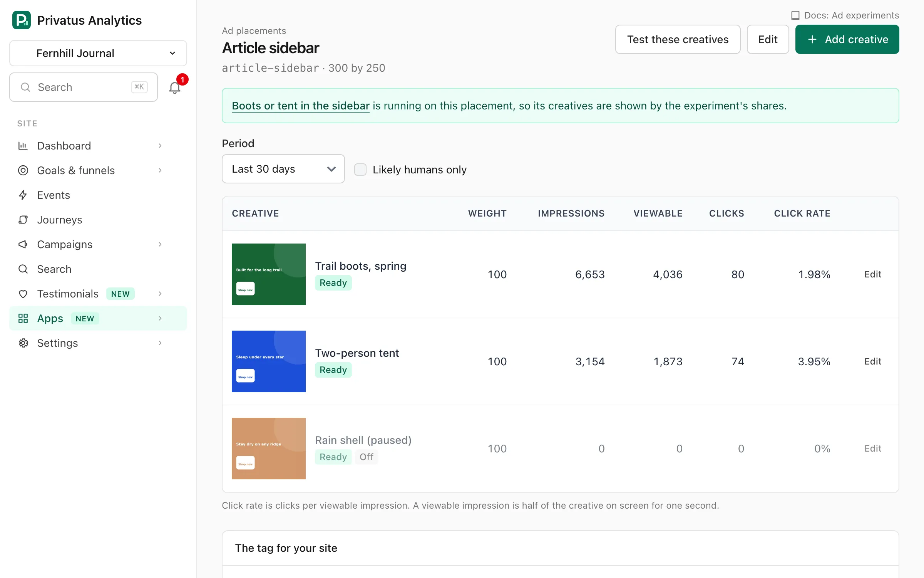Viewport: 924px width, 578px height.
Task: Follow Boots or tent in the sidebar link
Action: tap(301, 106)
